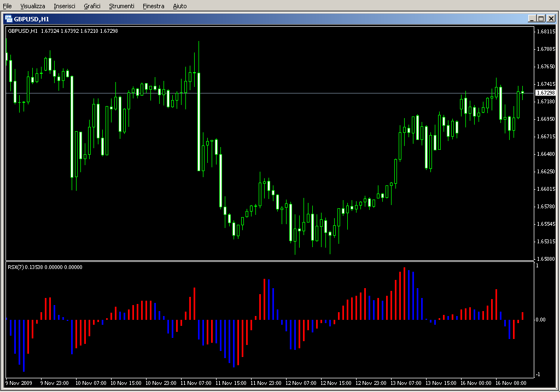The width and height of the screenshot is (560, 392).
Task: Click the 9 Nov 2009 time label
Action: click(x=19, y=383)
